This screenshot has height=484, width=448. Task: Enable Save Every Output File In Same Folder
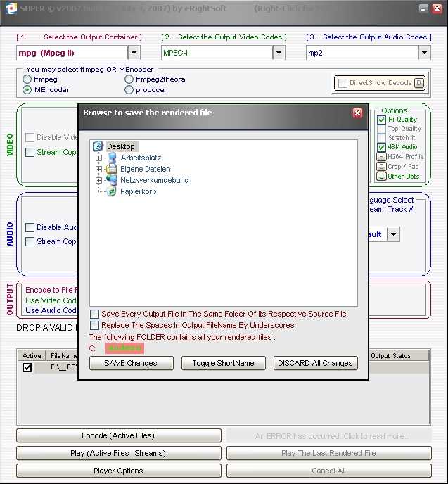(95, 314)
